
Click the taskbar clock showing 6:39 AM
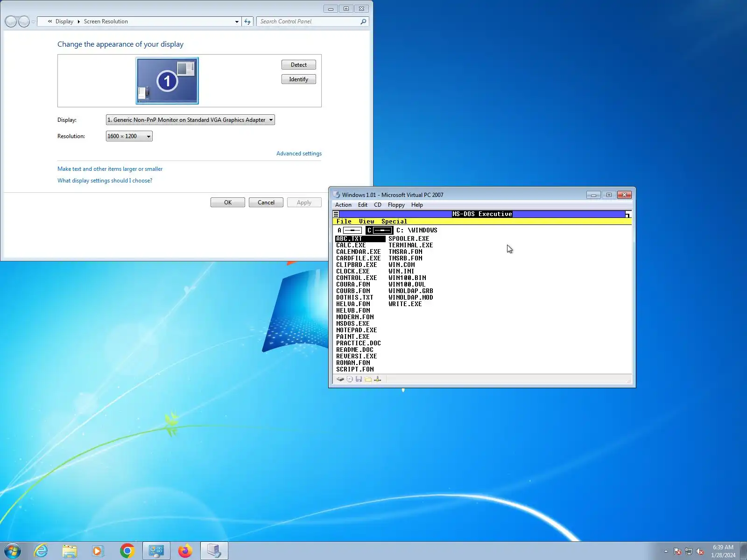click(x=723, y=551)
